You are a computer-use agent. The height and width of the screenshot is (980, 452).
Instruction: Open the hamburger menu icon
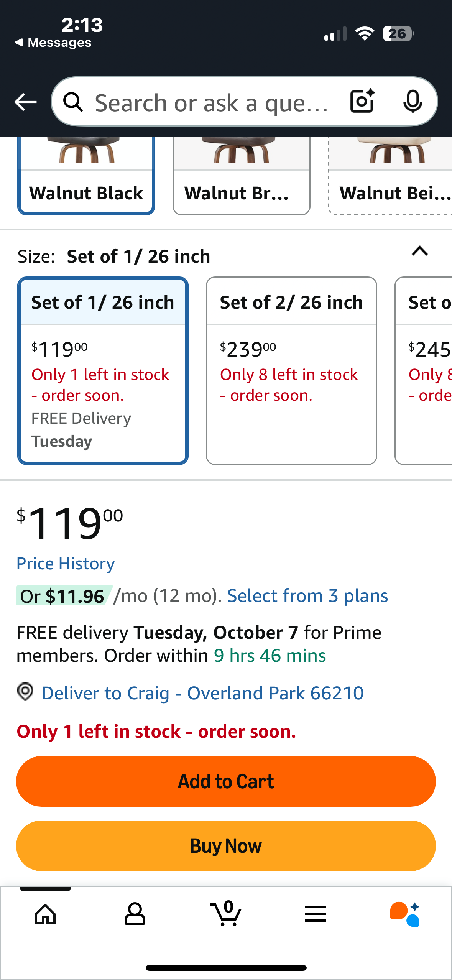coord(316,914)
